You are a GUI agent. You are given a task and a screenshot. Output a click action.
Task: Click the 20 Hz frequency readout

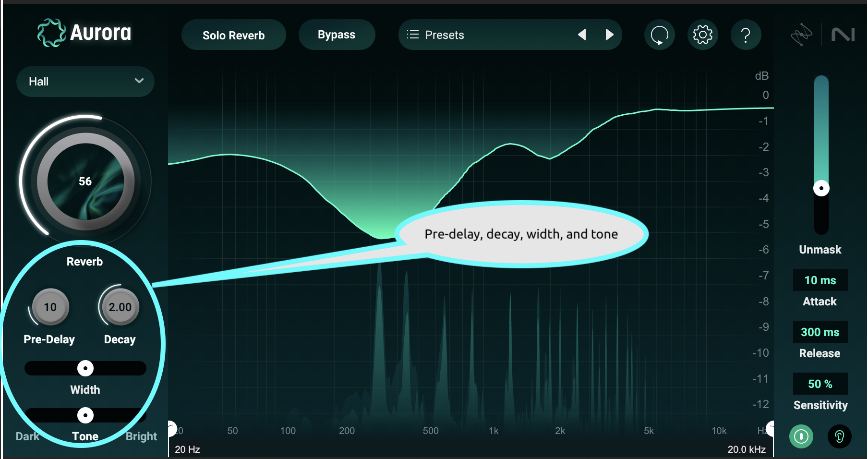[x=187, y=449]
